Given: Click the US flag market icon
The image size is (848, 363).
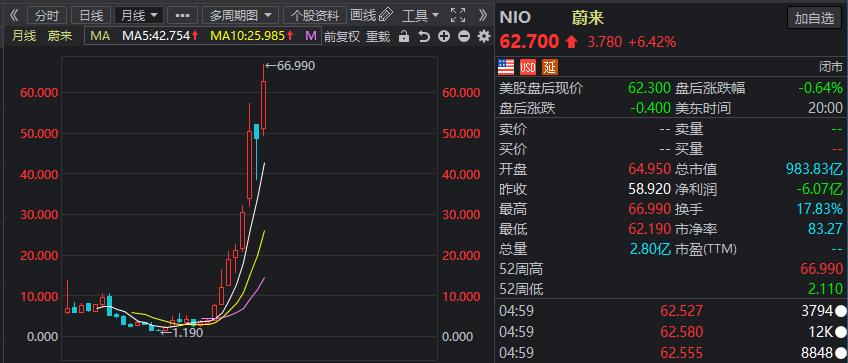Looking at the screenshot, I should (x=506, y=67).
